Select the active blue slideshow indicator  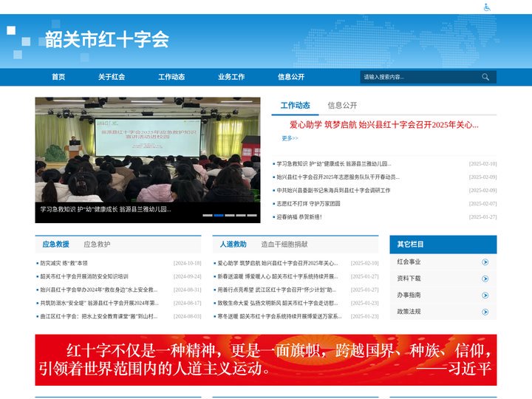pos(219,216)
